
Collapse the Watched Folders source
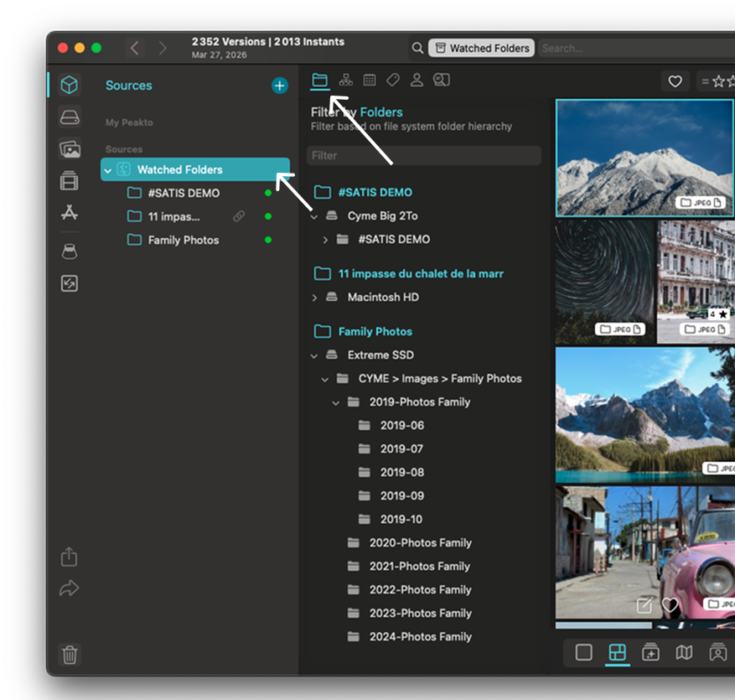pyautogui.click(x=108, y=170)
